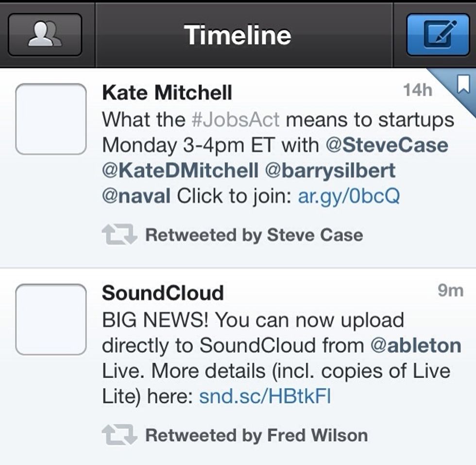The image size is (476, 465).
Task: Tap retweet icon under SoundCloud tweet
Action: coord(119,434)
